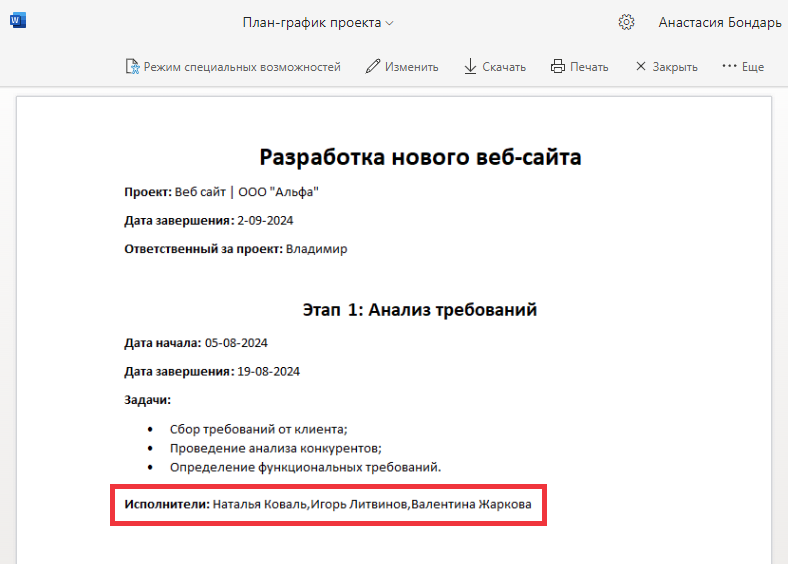Click the date 19-08-2024
Image resolution: width=788 pixels, height=564 pixels.
click(x=268, y=372)
